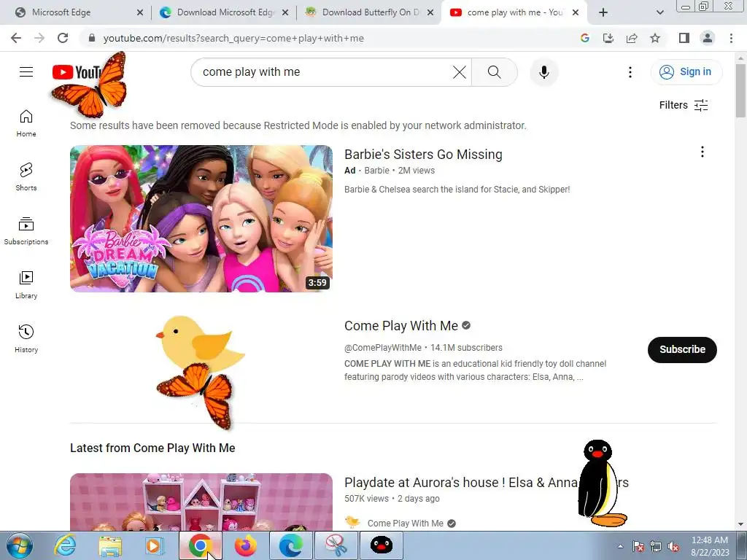Open Barbie's Sisters Go Missing title
This screenshot has width=747, height=560.
coord(423,155)
